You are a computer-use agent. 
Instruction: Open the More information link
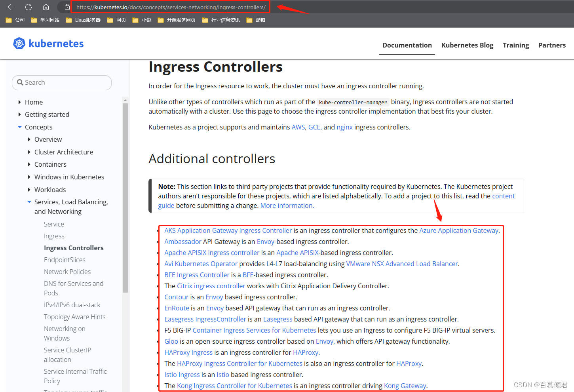click(287, 206)
